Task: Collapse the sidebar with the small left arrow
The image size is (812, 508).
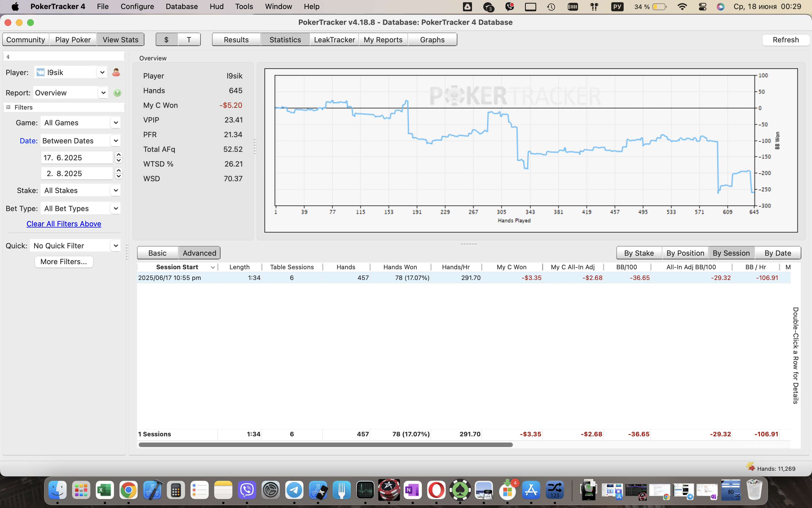Action: click(8, 56)
